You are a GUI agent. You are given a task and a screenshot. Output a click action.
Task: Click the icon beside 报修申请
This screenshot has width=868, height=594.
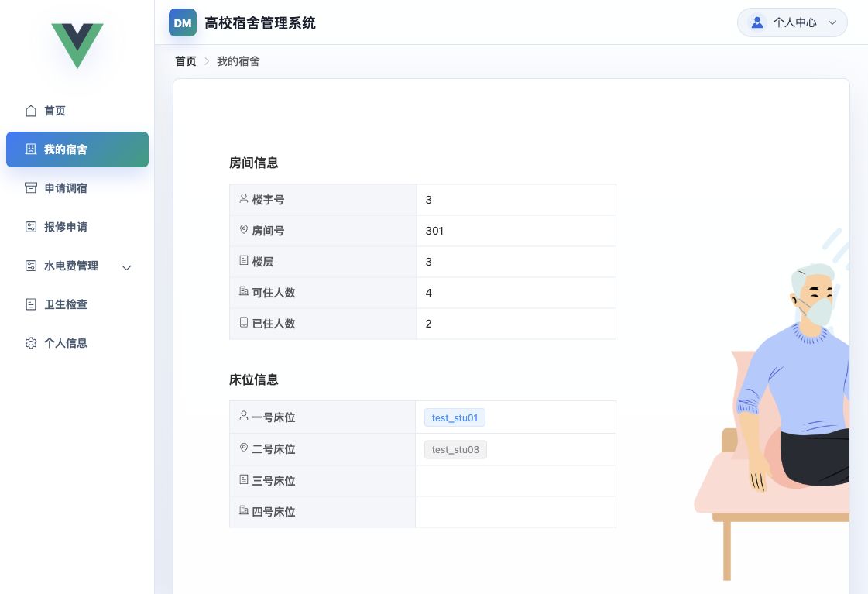pos(31,227)
